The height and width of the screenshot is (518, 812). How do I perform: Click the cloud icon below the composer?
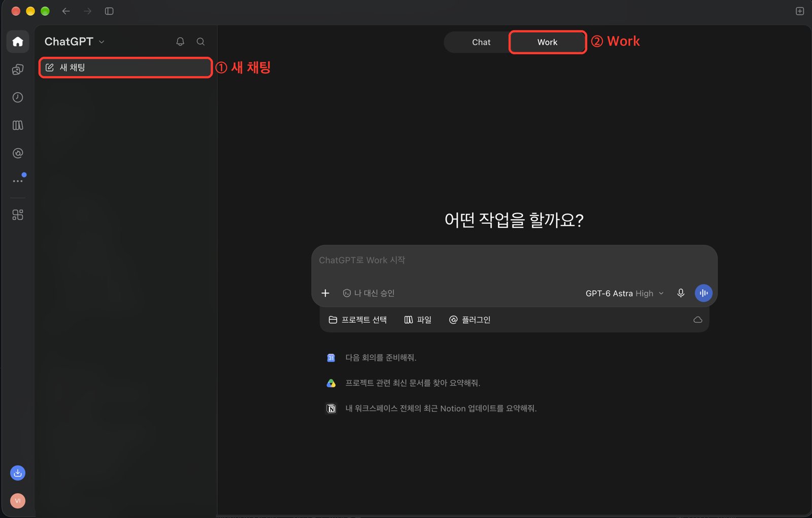point(698,320)
